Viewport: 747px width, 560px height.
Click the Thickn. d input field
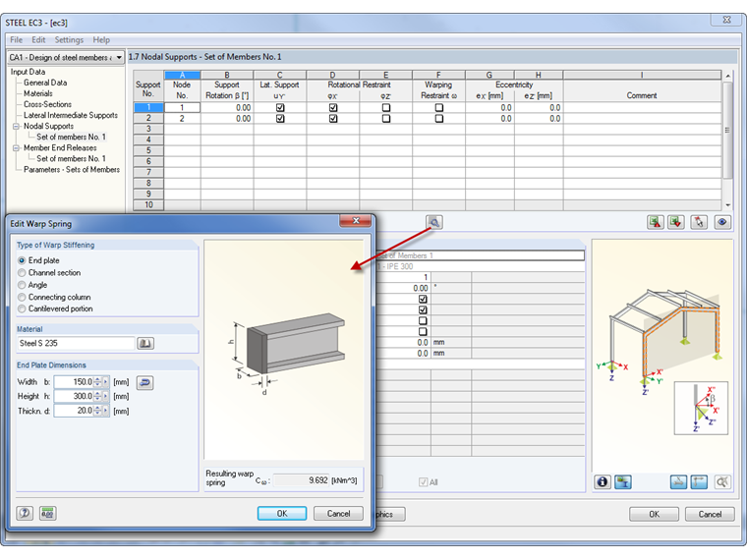pos(74,411)
